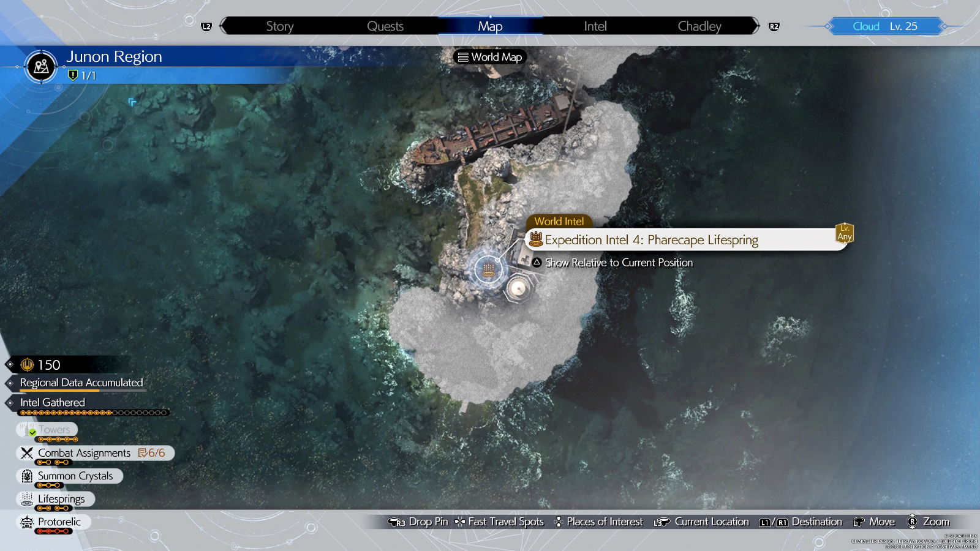This screenshot has height=551, width=980.
Task: Open the World Map button
Action: (490, 57)
